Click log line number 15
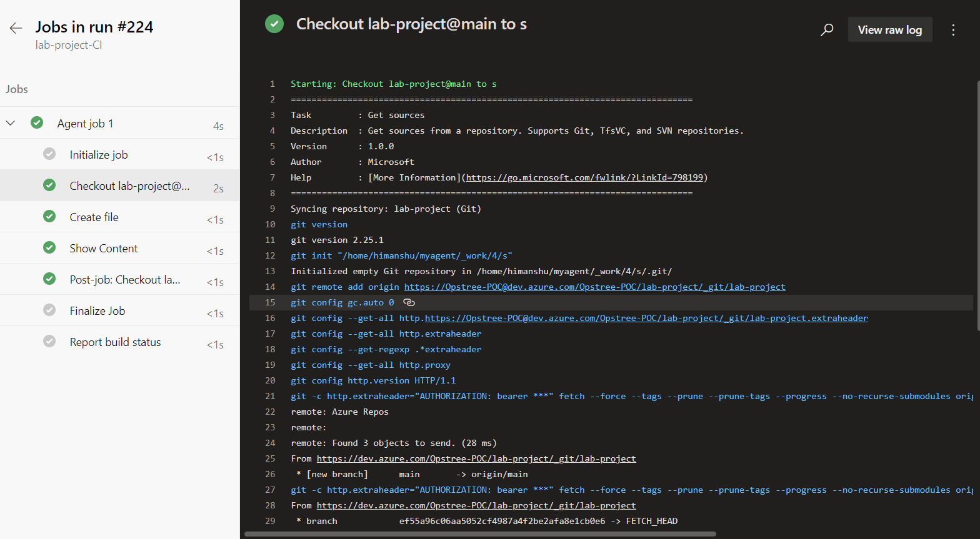The width and height of the screenshot is (980, 539). point(270,302)
